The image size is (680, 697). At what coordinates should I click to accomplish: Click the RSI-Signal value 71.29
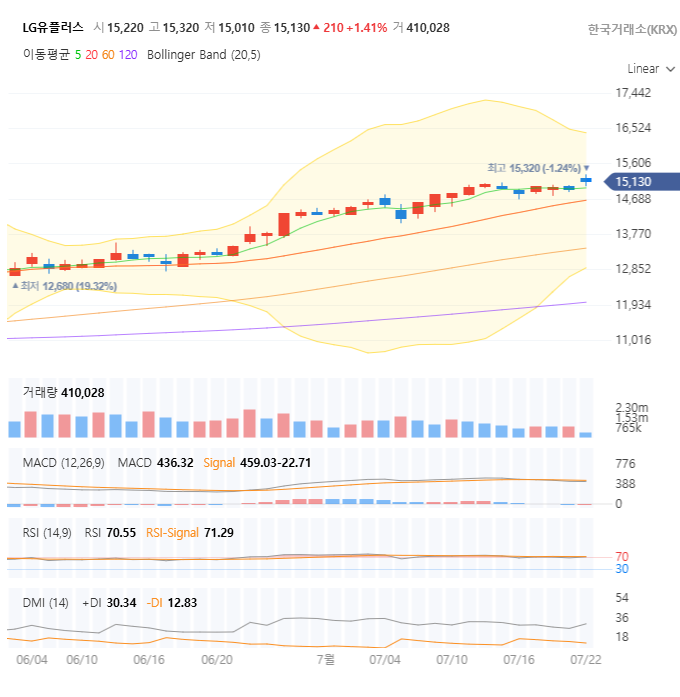coord(219,533)
